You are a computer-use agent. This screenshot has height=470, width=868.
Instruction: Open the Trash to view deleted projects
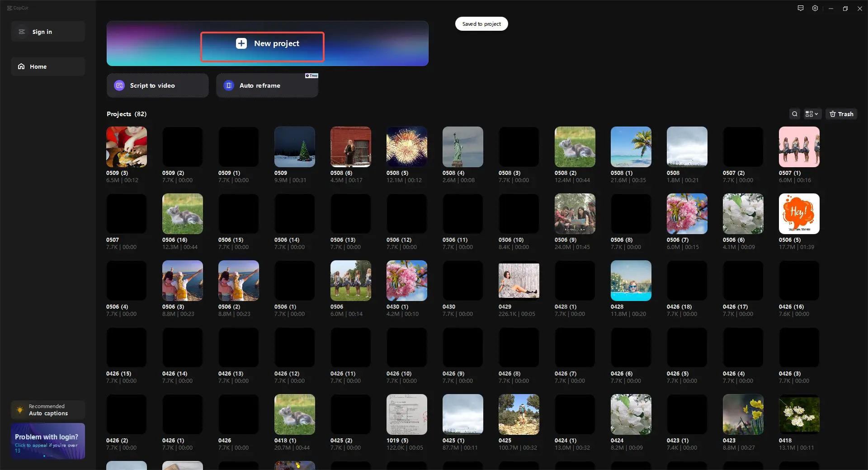(841, 114)
